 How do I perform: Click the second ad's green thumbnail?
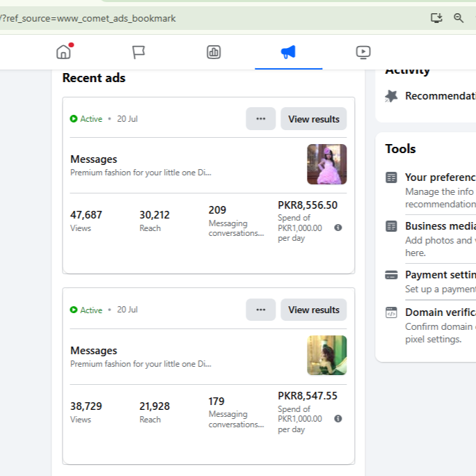[x=326, y=355]
